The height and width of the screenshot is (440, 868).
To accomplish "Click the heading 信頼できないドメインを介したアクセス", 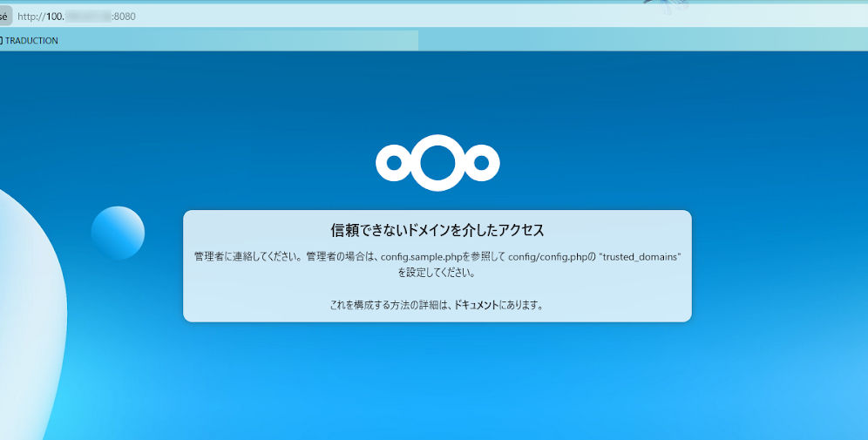I will (x=437, y=230).
